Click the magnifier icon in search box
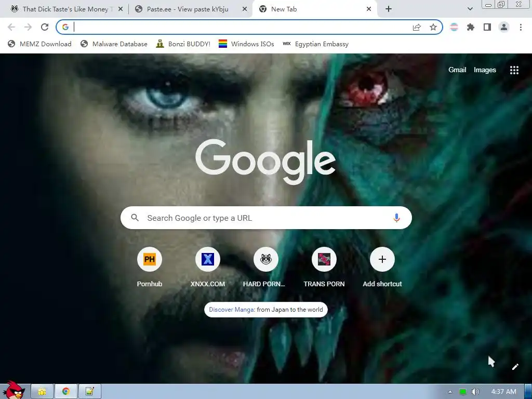The height and width of the screenshot is (399, 532). click(x=135, y=218)
